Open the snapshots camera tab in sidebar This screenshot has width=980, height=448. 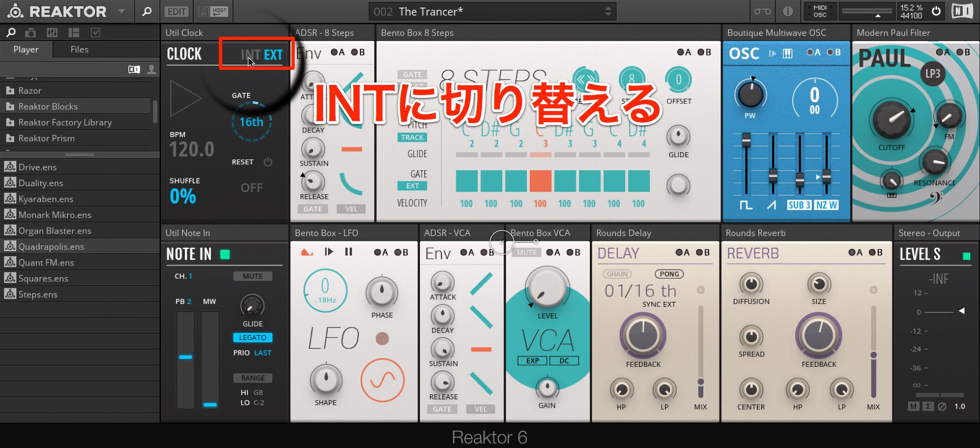click(31, 33)
